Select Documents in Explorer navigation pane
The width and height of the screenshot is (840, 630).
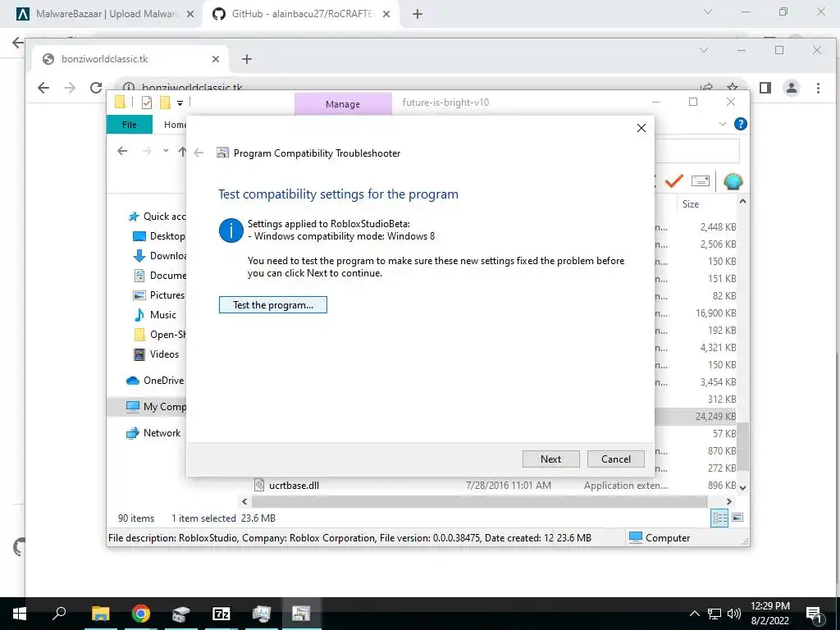point(159,276)
